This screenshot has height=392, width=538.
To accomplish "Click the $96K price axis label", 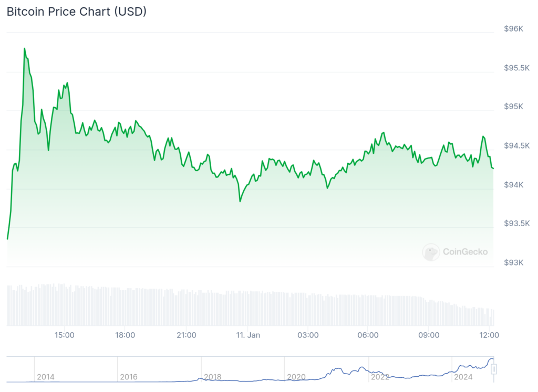I will tap(513, 29).
